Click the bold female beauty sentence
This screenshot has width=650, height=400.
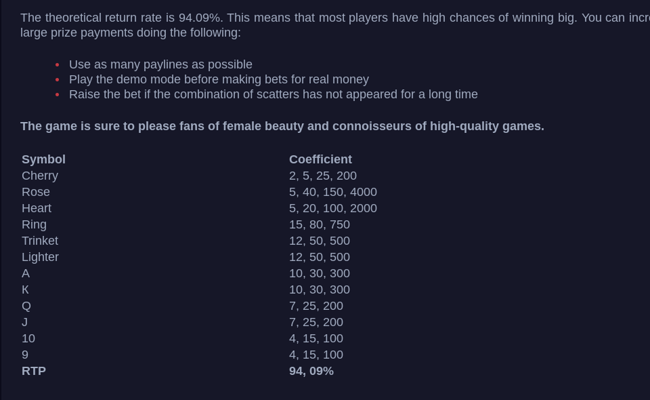click(282, 126)
